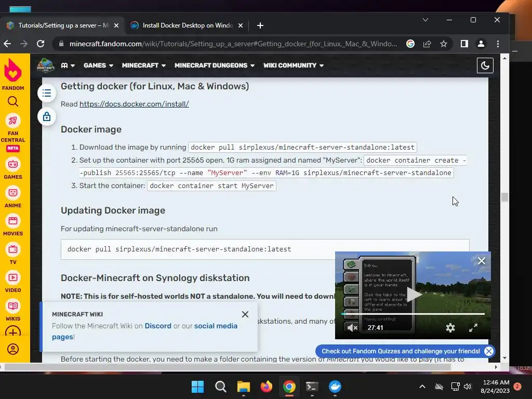Dismiss the Minecraft Wiki notification

tap(245, 314)
